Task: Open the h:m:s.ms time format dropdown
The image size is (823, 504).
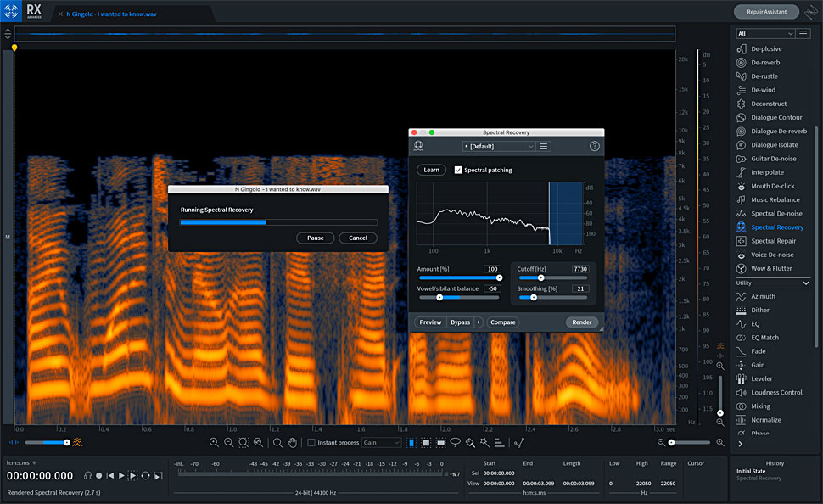Action: tap(21, 463)
